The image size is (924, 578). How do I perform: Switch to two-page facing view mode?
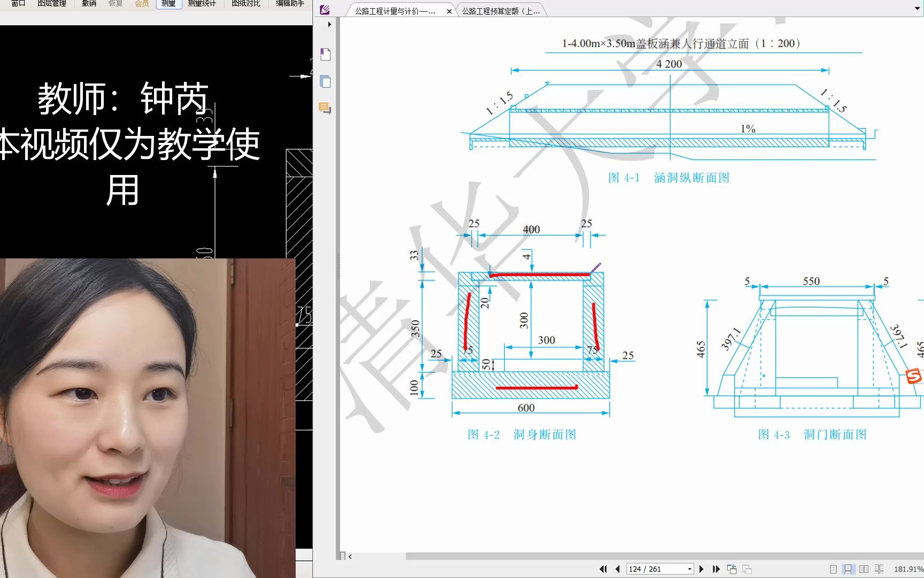tap(864, 569)
